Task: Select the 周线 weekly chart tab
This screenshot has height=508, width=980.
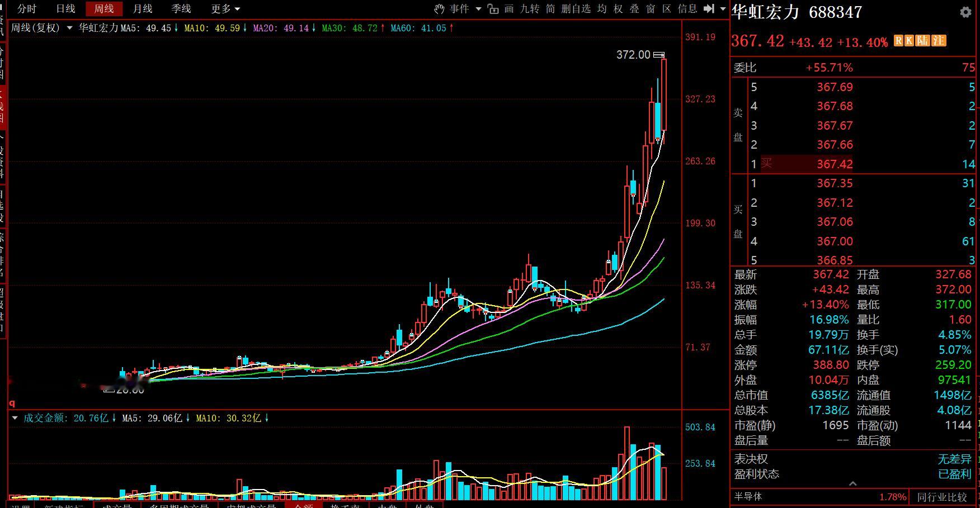Action: [104, 9]
